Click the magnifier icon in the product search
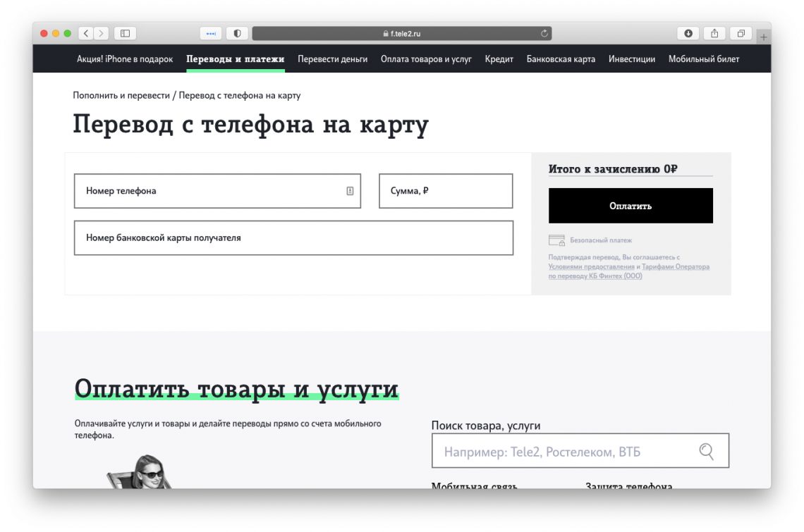Image resolution: width=804 pixels, height=532 pixels. coord(707,451)
